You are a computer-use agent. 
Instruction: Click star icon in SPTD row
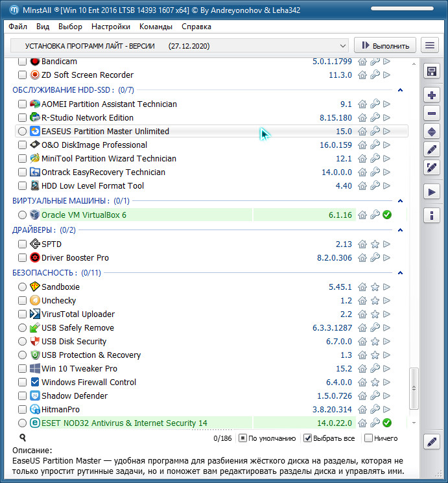(375, 244)
